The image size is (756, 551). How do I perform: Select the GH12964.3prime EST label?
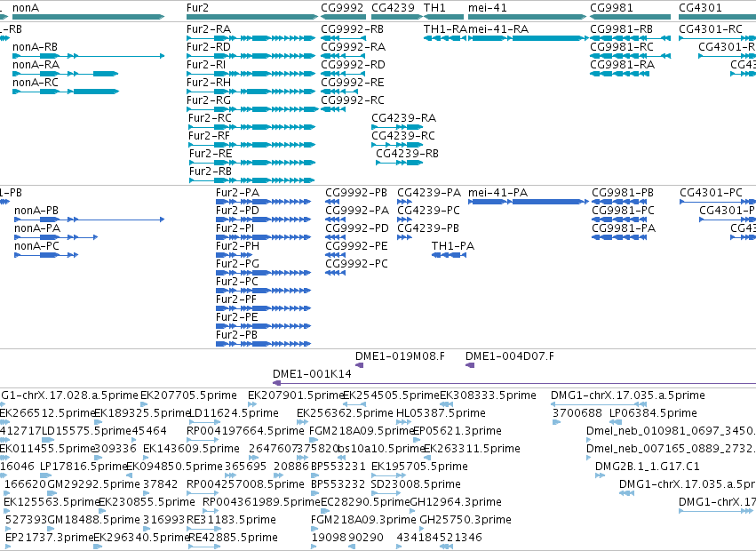pyautogui.click(x=456, y=503)
